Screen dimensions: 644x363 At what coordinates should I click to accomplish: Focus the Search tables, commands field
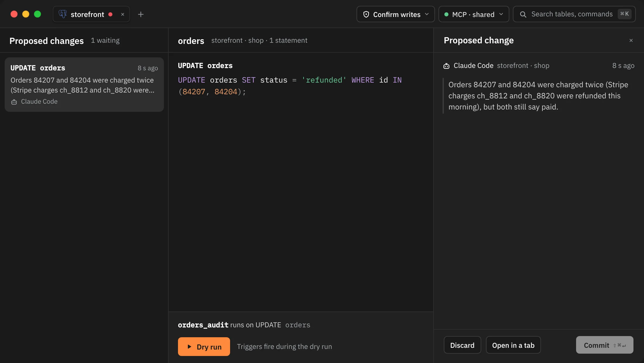574,14
